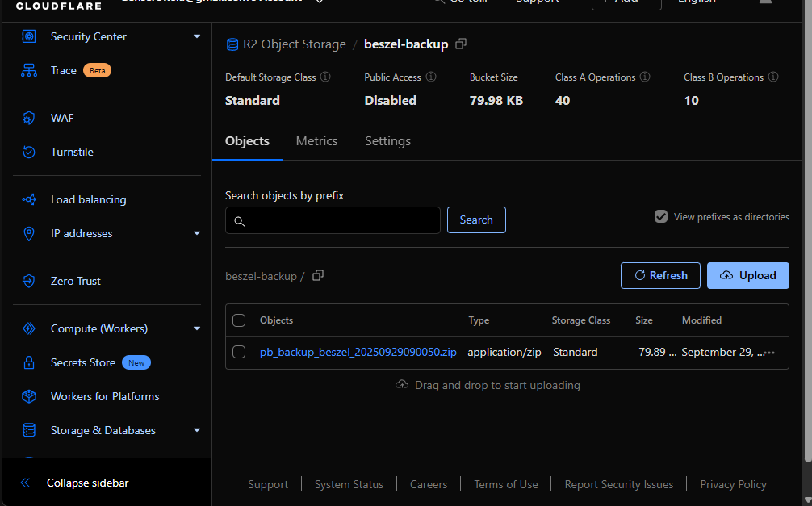Screen dimensions: 812x506
Task: Click the Turnstile icon in sidebar
Action: [29, 153]
